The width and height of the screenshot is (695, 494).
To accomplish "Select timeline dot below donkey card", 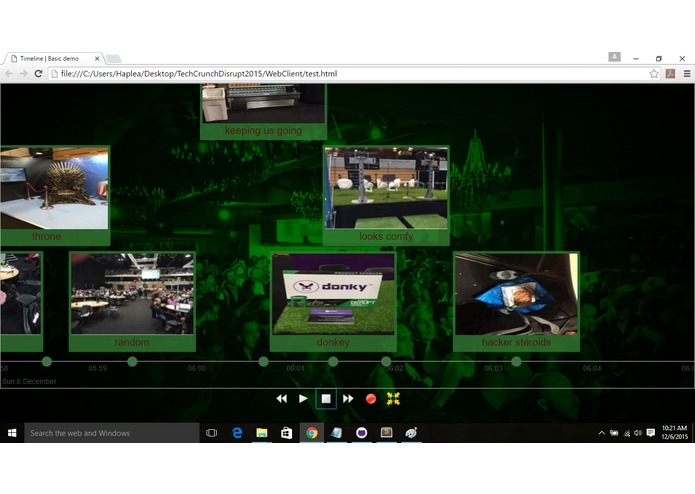I will [333, 362].
